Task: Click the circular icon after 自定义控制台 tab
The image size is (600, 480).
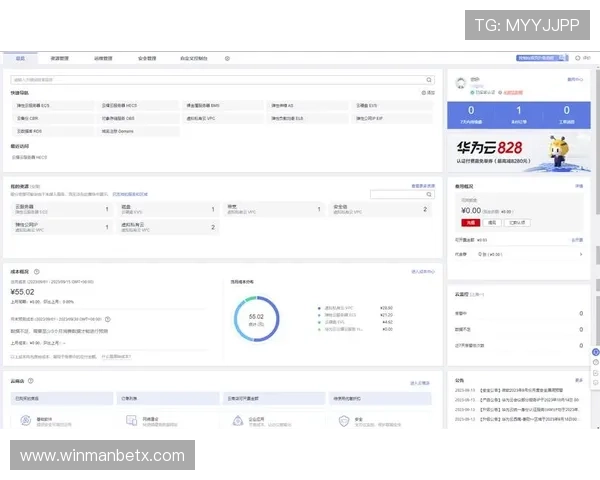Action: pos(227,58)
